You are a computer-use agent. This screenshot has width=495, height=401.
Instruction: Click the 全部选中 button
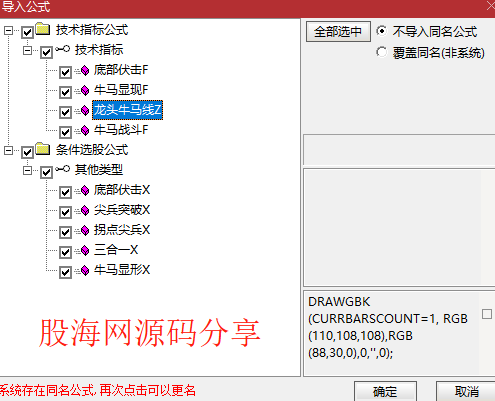coord(338,32)
